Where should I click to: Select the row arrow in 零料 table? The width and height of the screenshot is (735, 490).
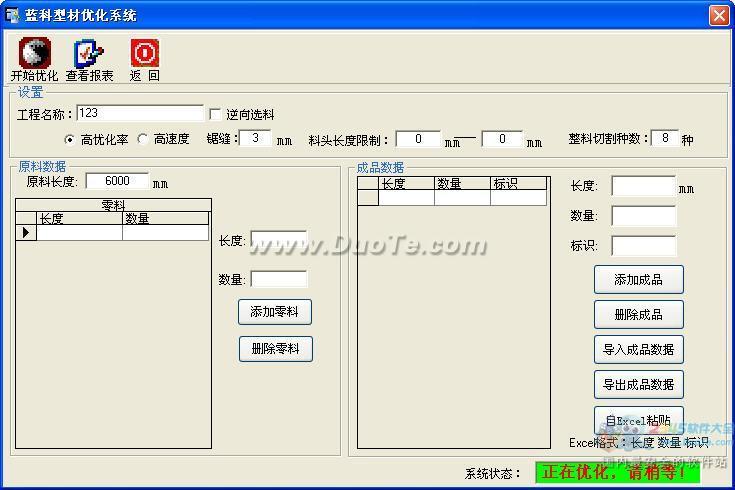pyautogui.click(x=26, y=232)
